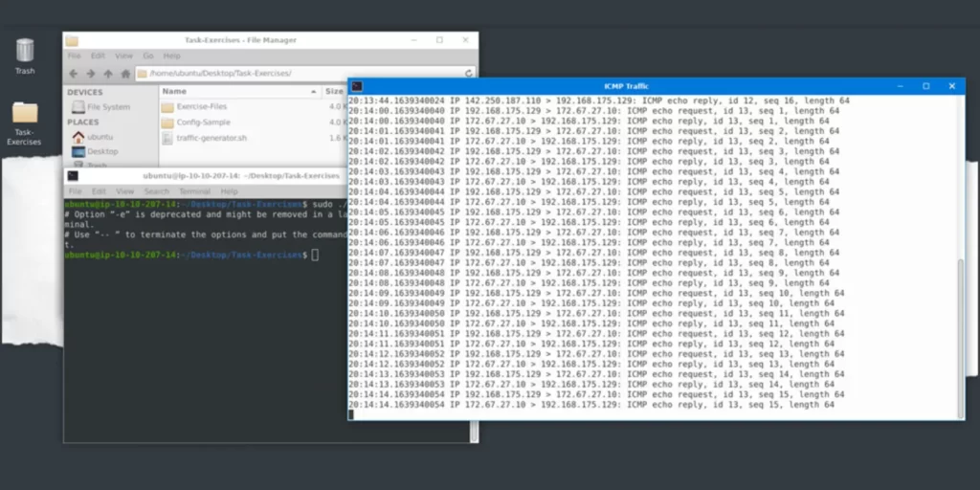This screenshot has width=980, height=490.
Task: Select the Config-Sample folder
Action: click(x=202, y=122)
